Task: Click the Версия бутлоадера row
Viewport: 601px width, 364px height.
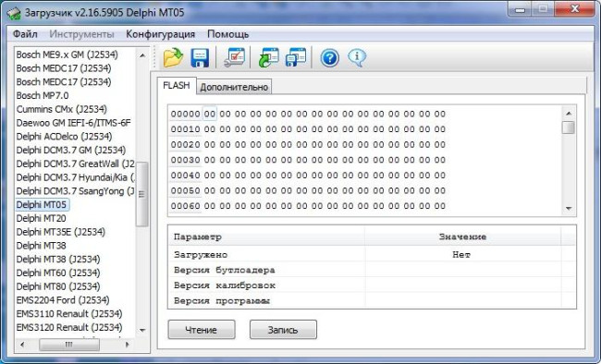Action: pos(372,270)
